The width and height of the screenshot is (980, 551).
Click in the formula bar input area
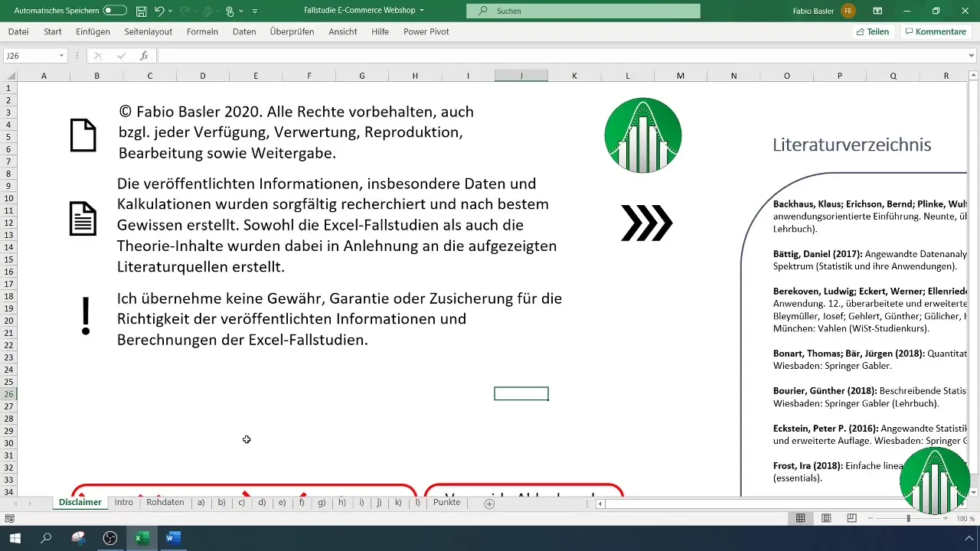tap(560, 56)
